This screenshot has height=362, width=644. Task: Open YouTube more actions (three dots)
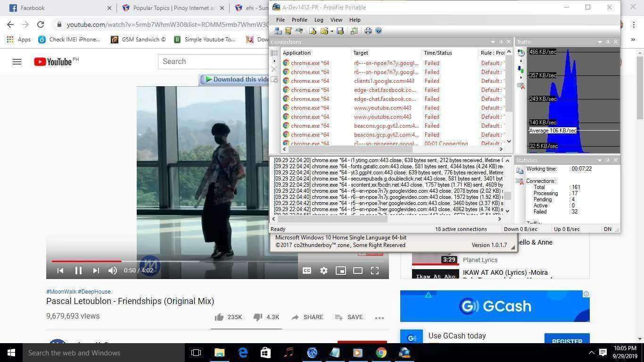coord(380,318)
